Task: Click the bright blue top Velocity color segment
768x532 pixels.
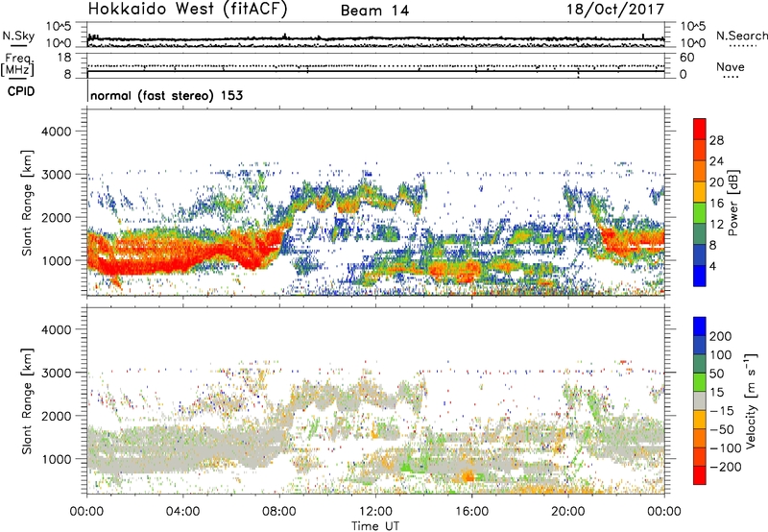Action: coord(700,326)
